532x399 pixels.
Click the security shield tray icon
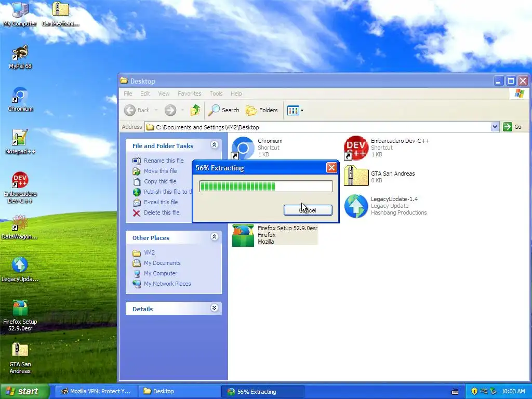[474, 391]
